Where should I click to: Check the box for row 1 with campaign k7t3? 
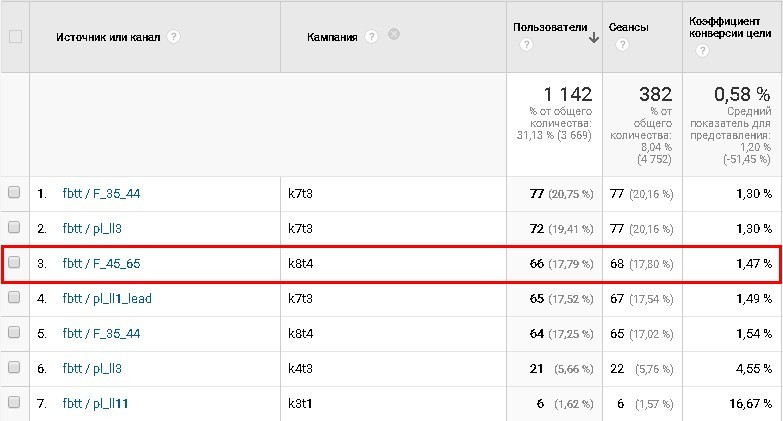pos(14,194)
